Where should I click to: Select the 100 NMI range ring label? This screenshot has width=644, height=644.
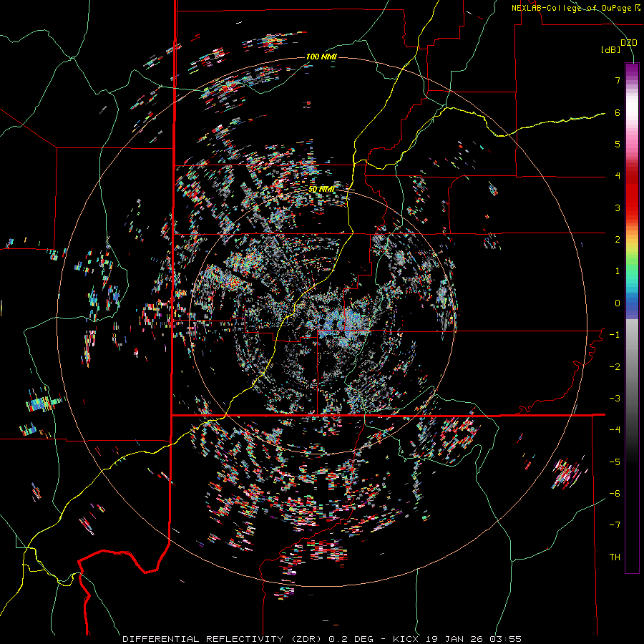321,57
